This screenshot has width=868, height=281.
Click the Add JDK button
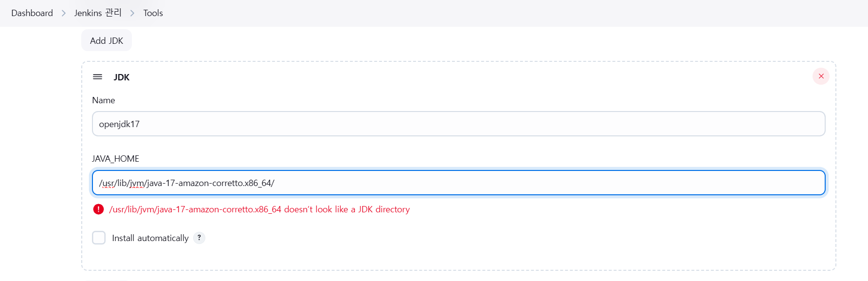[x=107, y=40]
